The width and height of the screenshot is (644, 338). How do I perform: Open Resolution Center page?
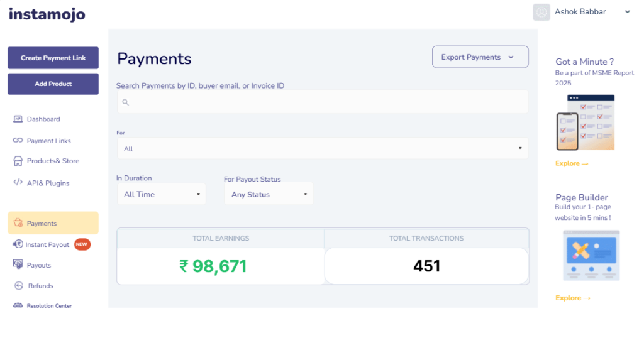tap(49, 305)
